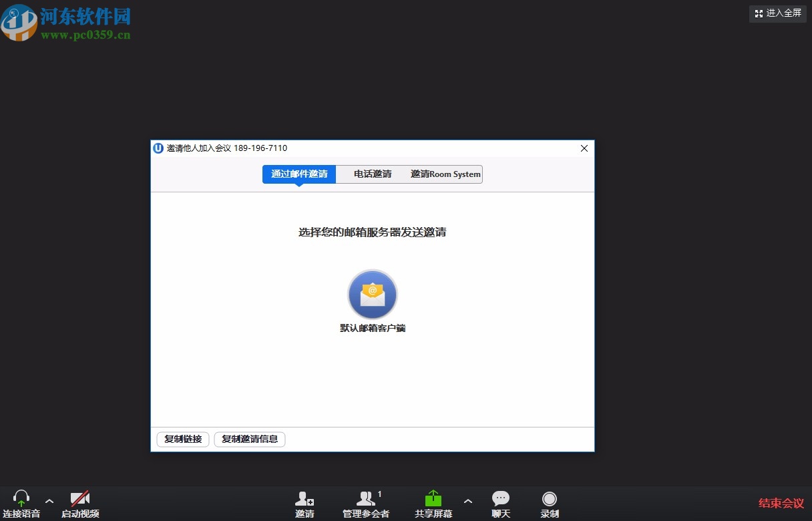
Task: Select the 通过邮件邀请 tab
Action: pos(298,174)
